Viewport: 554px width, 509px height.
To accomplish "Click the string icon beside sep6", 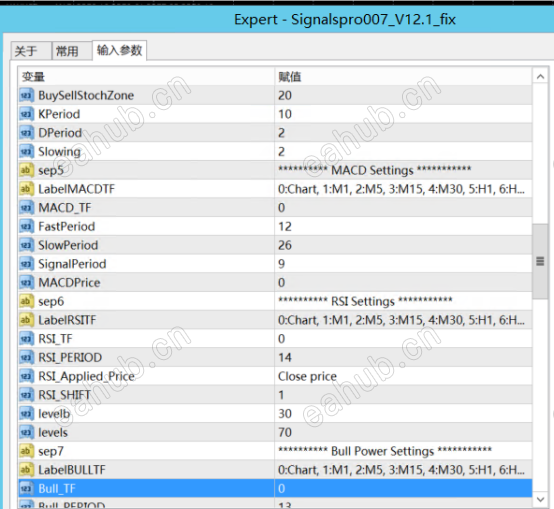I will [26, 301].
